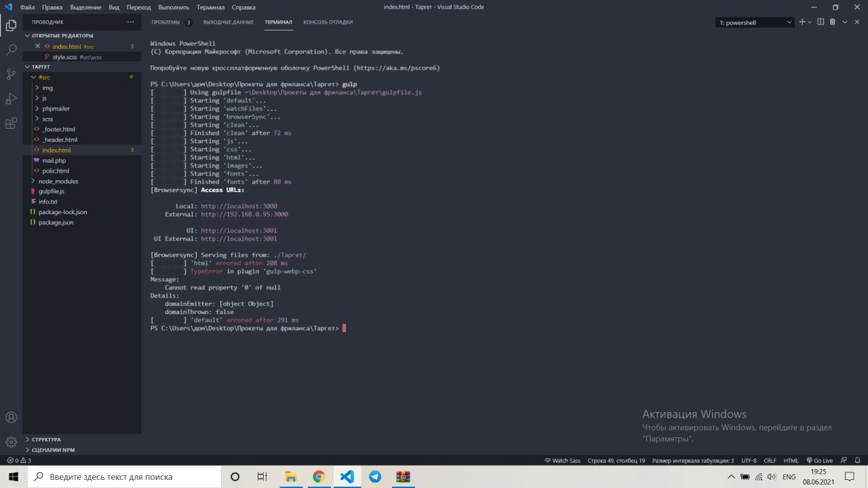Change indentation via 'Размер интервала табуляции: 3'

[x=693, y=460]
